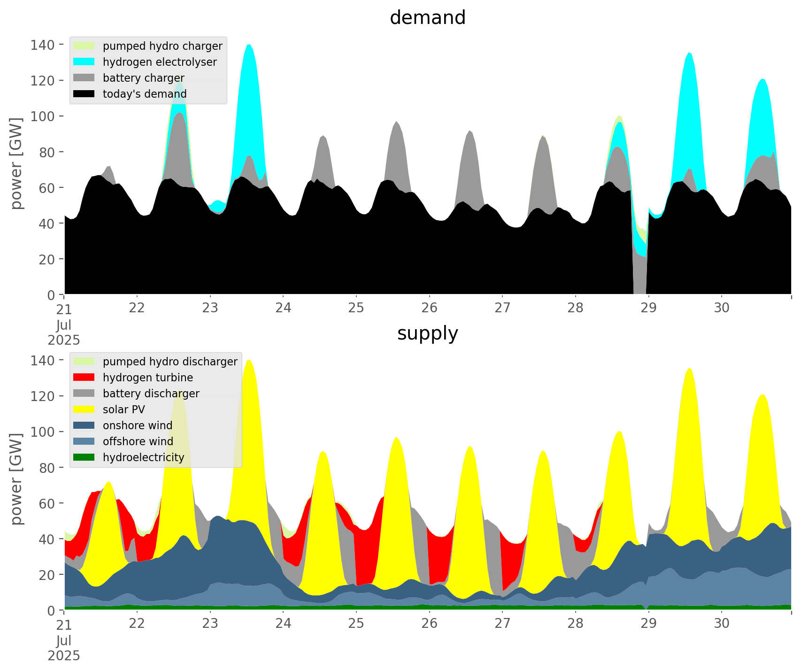
Task: Click the black today's demand legend swatch
Action: (84, 94)
